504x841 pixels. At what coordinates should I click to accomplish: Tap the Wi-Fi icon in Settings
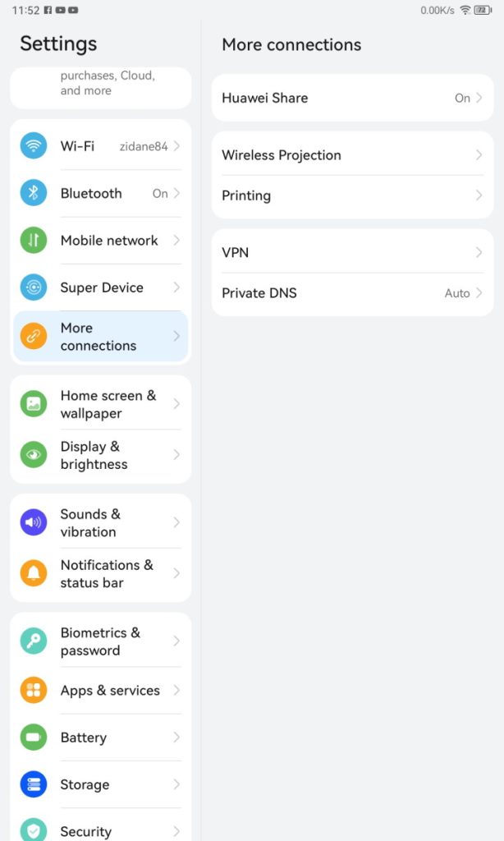pyautogui.click(x=33, y=146)
